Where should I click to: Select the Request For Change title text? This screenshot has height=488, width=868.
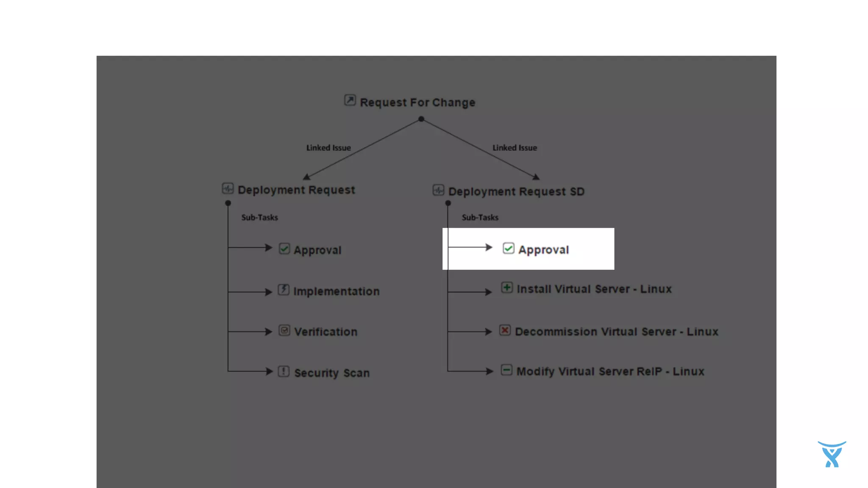coord(417,103)
